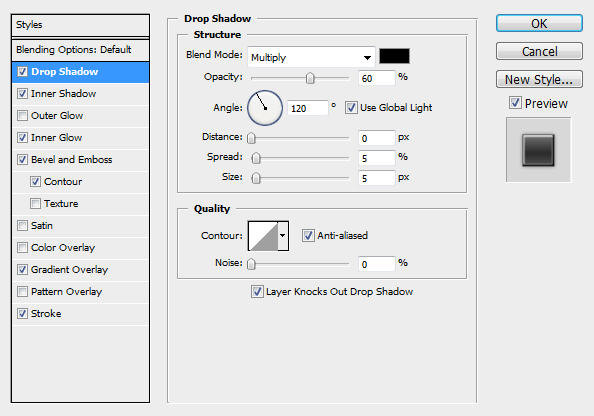Image resolution: width=594 pixels, height=416 pixels.
Task: Click the Distance value field
Action: 377,138
